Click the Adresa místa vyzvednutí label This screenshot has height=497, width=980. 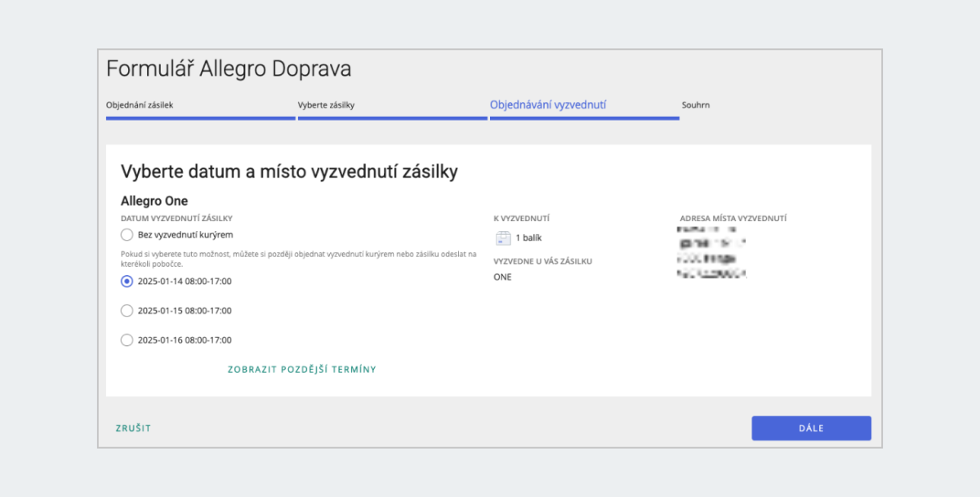pyautogui.click(x=733, y=219)
